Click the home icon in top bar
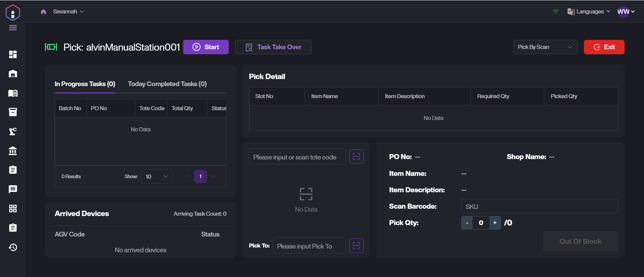The height and width of the screenshot is (277, 644). pyautogui.click(x=43, y=12)
